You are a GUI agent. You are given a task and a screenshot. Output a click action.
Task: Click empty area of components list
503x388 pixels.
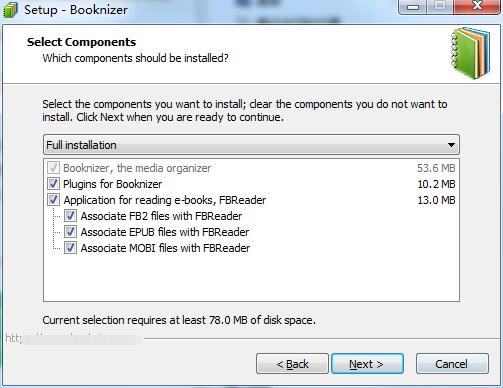click(251, 278)
